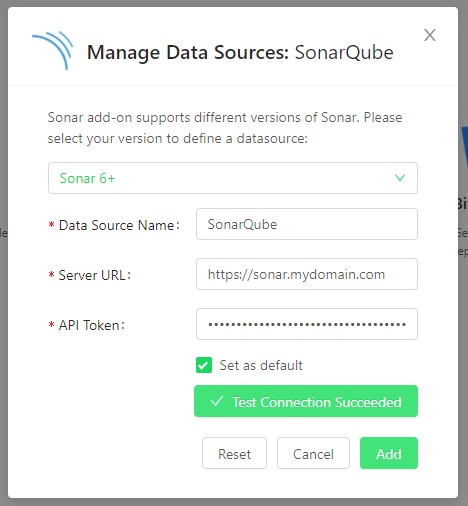Viewport: 468px width, 506px height.
Task: Click the Test Connection Succeeded button
Action: [x=306, y=401]
